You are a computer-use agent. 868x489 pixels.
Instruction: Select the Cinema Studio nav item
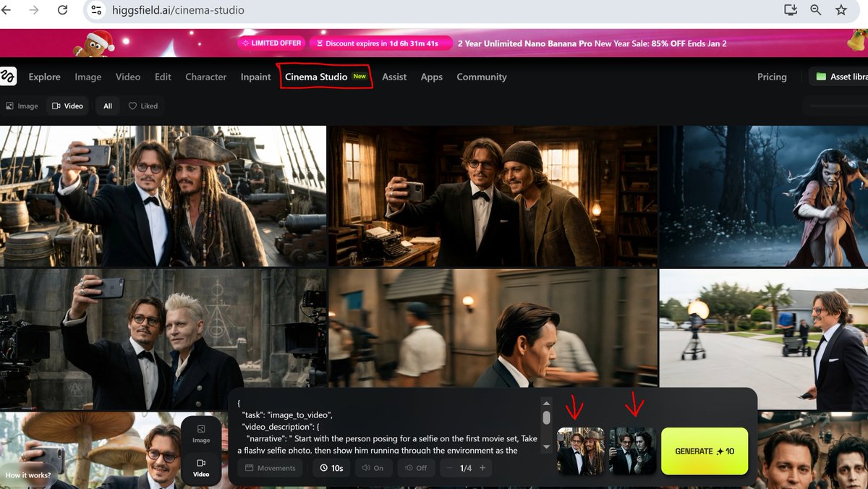(325, 77)
